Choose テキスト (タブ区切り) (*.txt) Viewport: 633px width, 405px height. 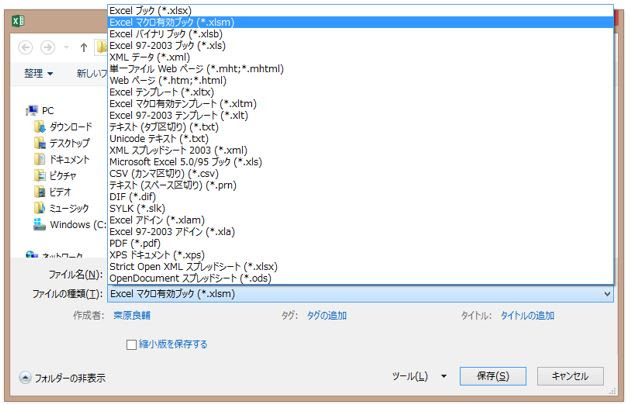tap(361, 127)
